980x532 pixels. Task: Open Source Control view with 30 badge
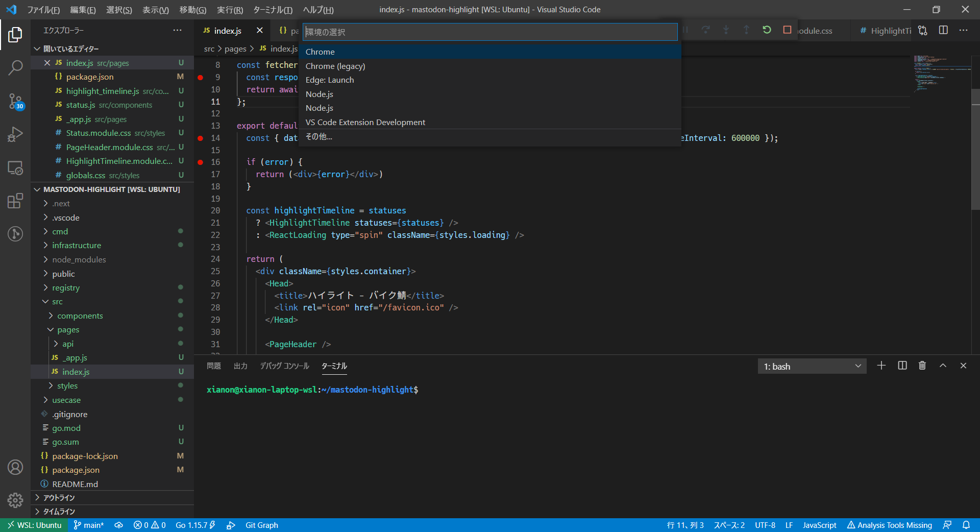pos(15,101)
